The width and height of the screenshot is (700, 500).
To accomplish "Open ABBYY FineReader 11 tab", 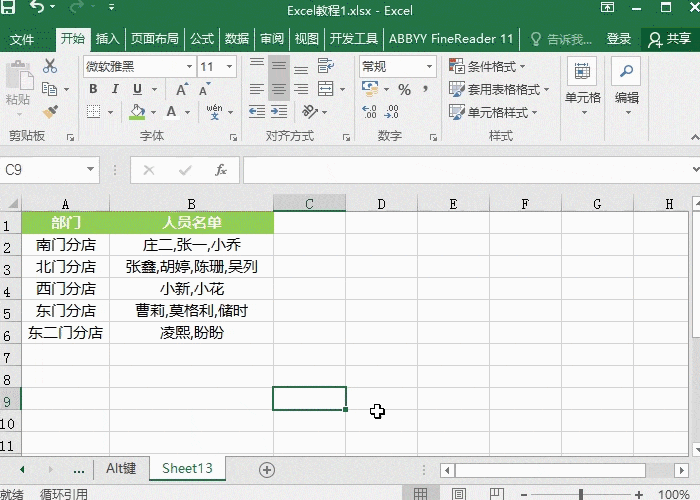I will coord(451,39).
